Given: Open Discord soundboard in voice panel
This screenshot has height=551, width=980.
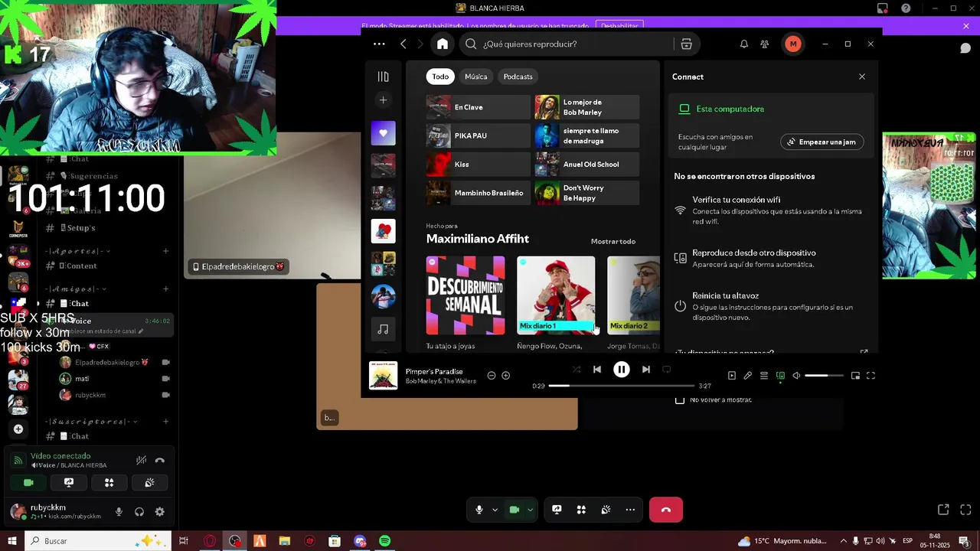Looking at the screenshot, I should point(149,483).
